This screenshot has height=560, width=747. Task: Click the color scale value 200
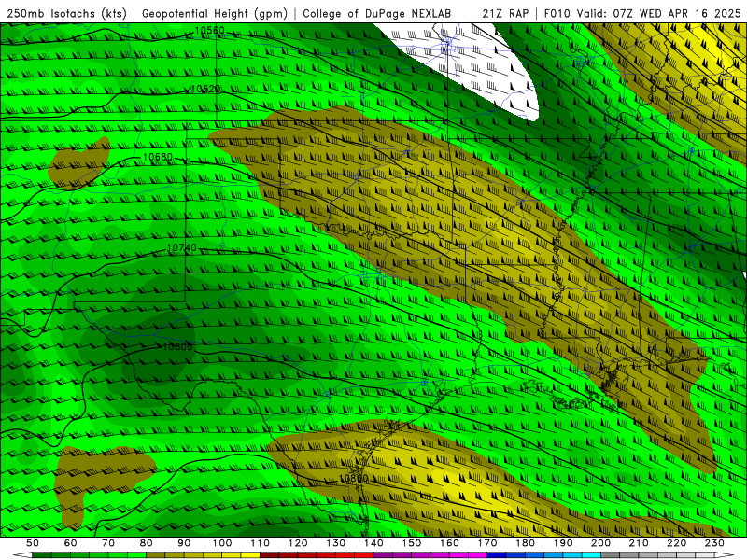click(x=600, y=543)
